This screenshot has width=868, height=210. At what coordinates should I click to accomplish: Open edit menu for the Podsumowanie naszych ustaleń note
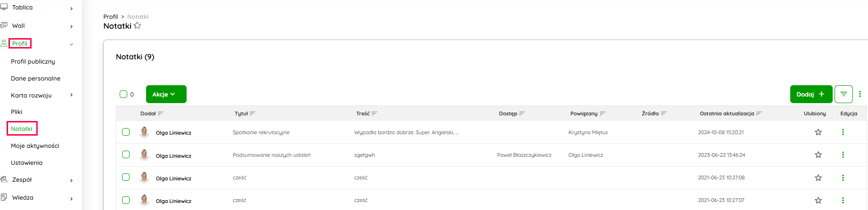(x=843, y=155)
